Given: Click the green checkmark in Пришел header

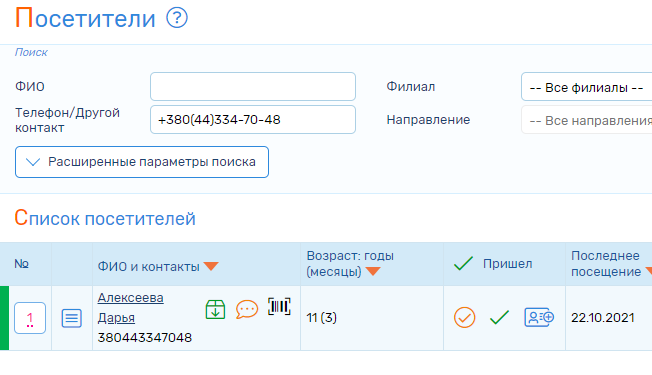Looking at the screenshot, I should [463, 264].
